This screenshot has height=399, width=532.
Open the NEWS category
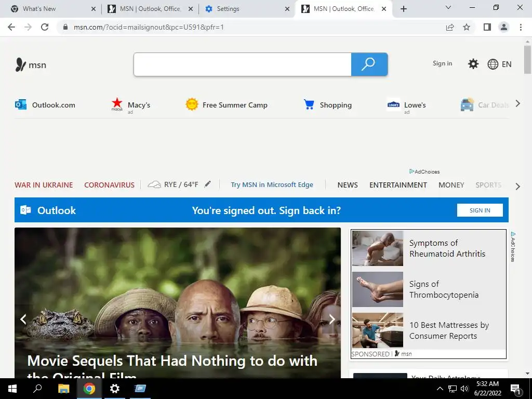point(348,185)
